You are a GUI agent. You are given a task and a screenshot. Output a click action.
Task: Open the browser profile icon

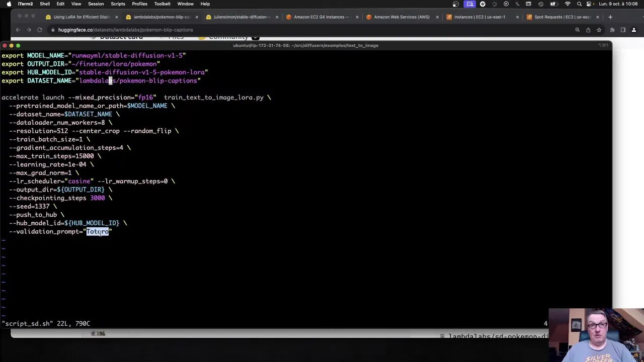coord(633,30)
